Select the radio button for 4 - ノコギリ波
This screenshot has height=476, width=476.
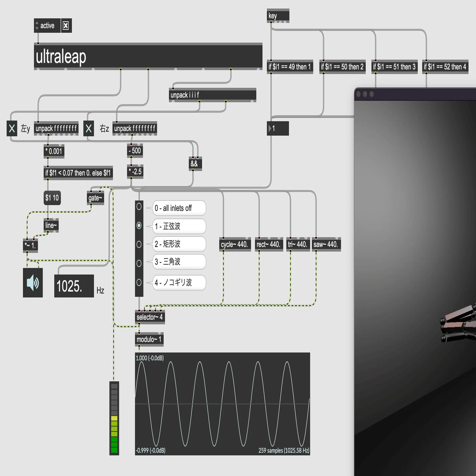139,282
